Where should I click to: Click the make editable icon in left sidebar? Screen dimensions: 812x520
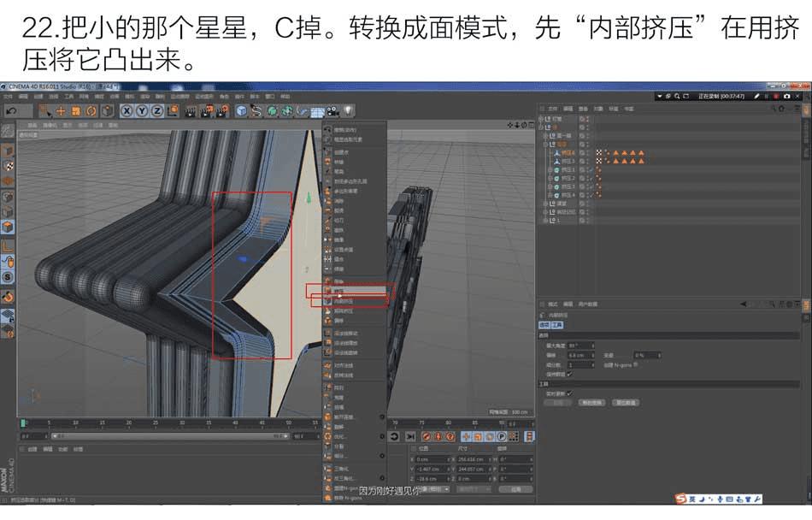(7, 131)
